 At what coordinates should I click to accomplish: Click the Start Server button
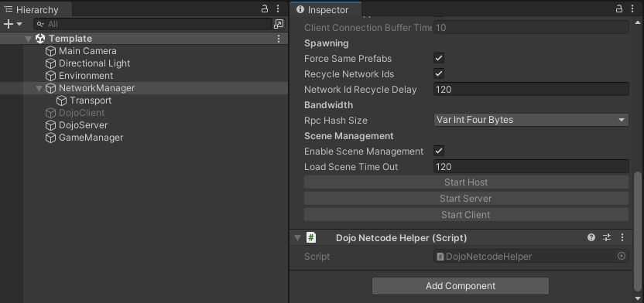[466, 199]
